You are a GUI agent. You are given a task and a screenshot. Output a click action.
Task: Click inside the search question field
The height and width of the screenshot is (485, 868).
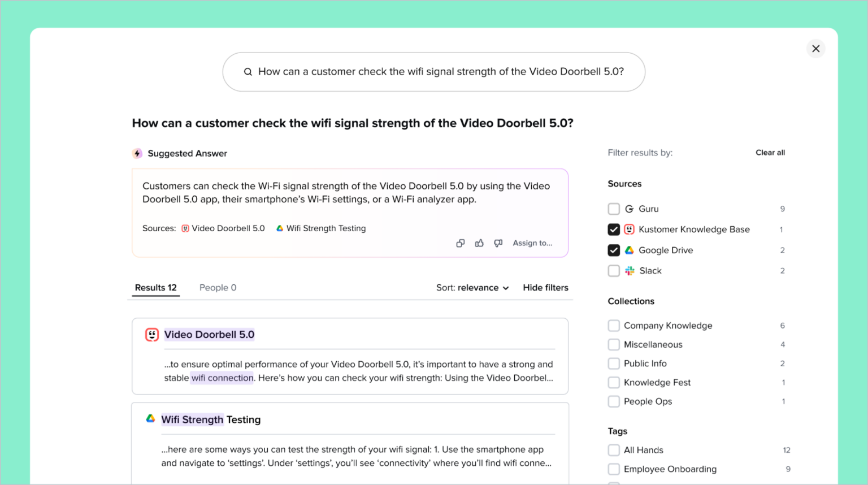coord(433,71)
